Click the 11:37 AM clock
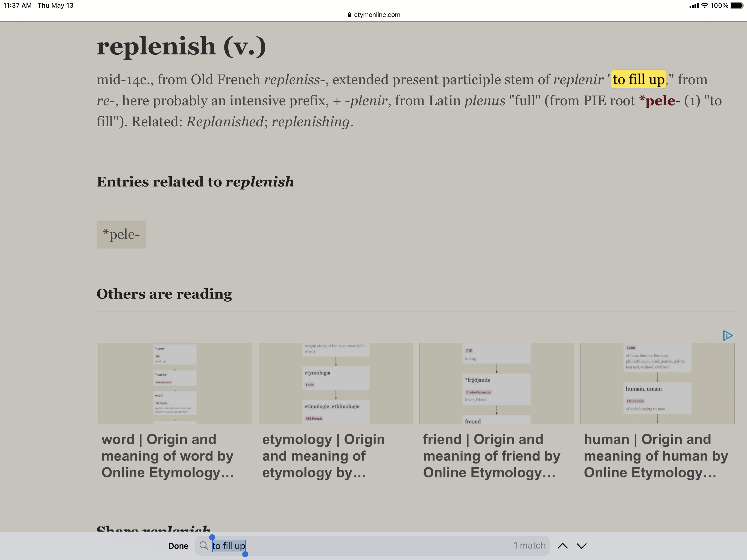This screenshot has height=560, width=747. point(17,5)
